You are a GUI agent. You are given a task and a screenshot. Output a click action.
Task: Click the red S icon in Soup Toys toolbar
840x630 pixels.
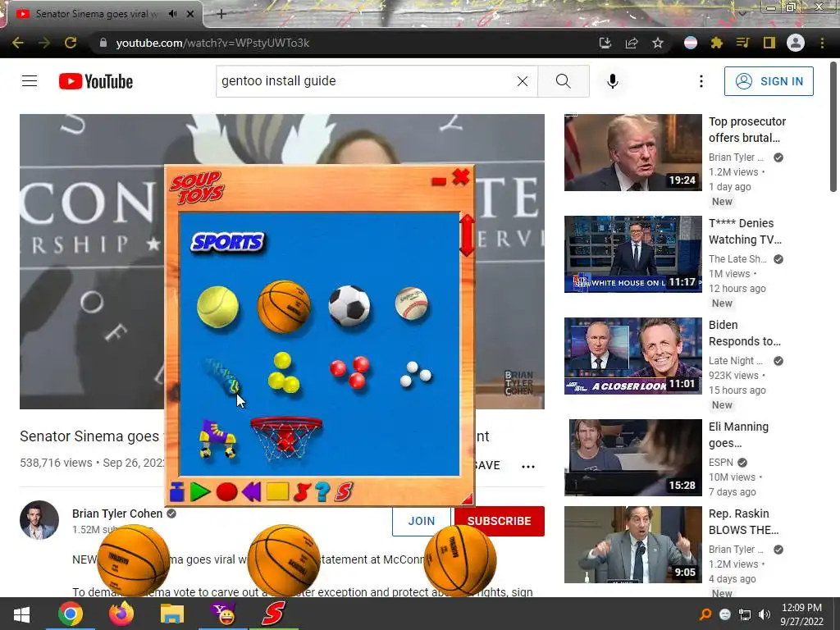[x=344, y=492]
